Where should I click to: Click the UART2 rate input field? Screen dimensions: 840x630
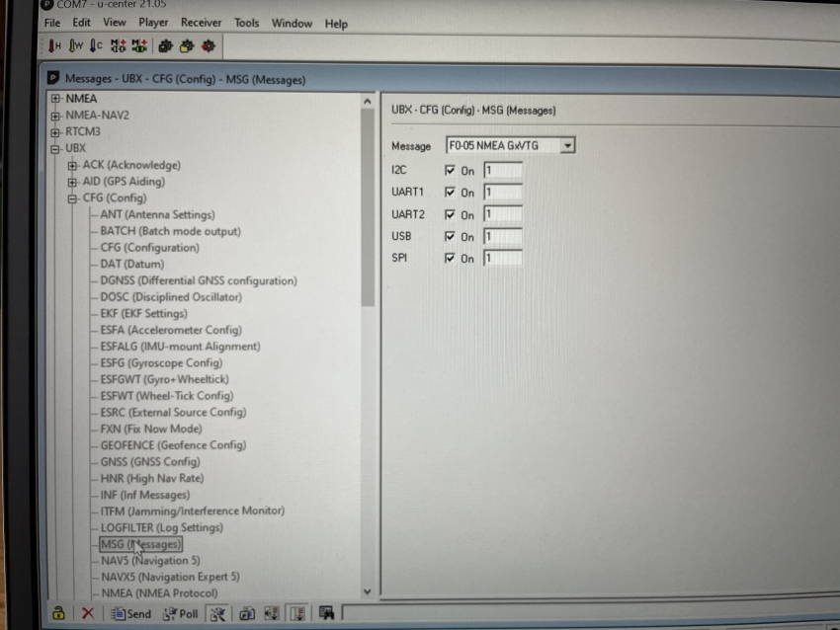point(502,214)
